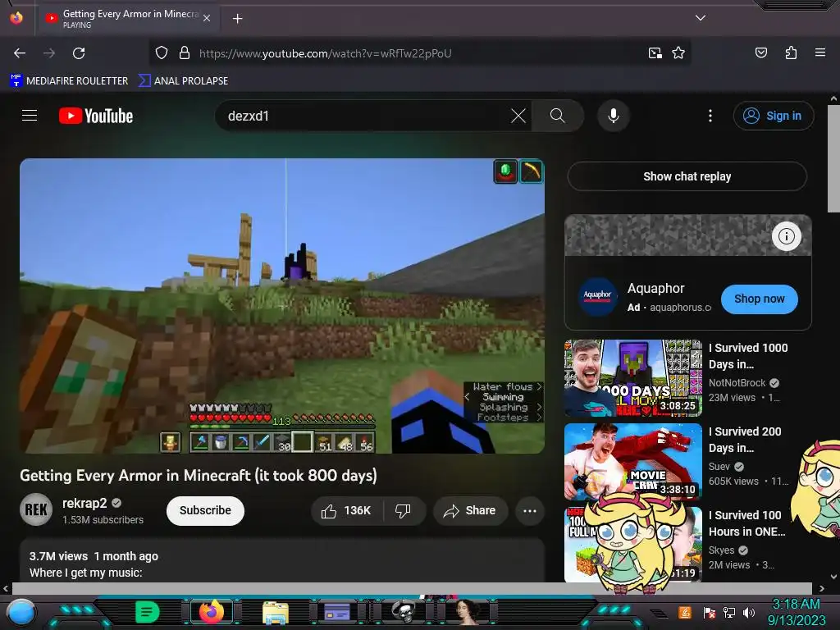Viewport: 840px width, 630px height.
Task: Click the video title Getting Every Armor
Action: click(x=199, y=476)
